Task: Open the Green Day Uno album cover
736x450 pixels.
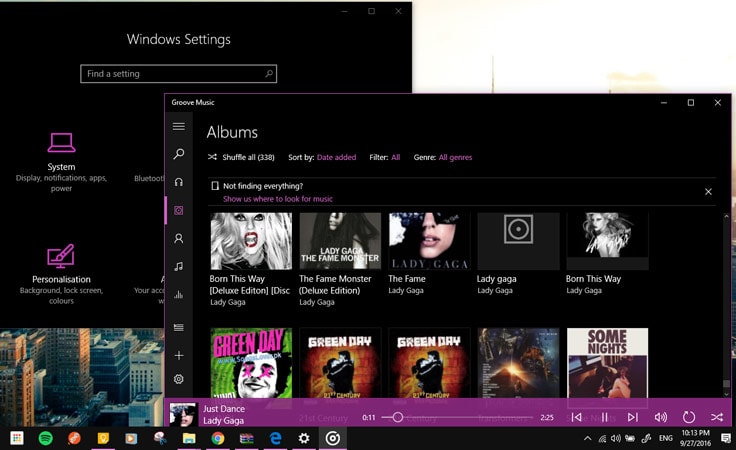Action: point(251,363)
